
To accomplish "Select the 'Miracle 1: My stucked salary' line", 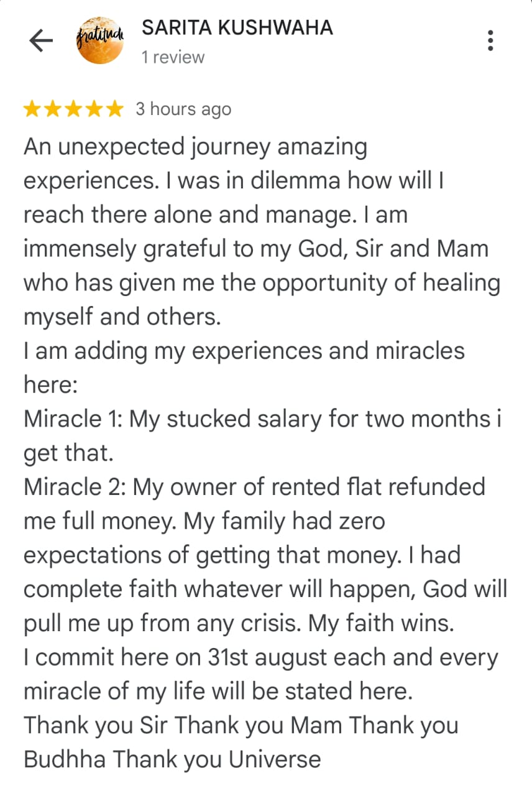I will [262, 419].
